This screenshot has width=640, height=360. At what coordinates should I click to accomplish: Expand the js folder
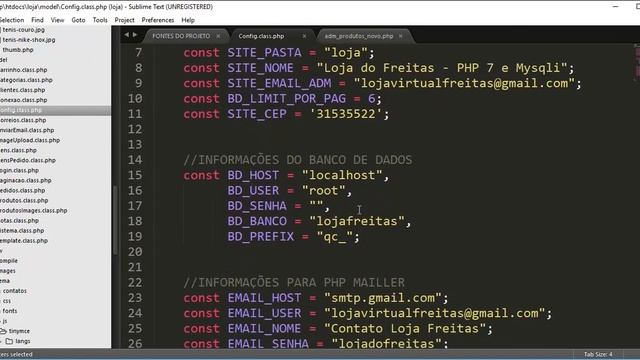pyautogui.click(x=5, y=321)
